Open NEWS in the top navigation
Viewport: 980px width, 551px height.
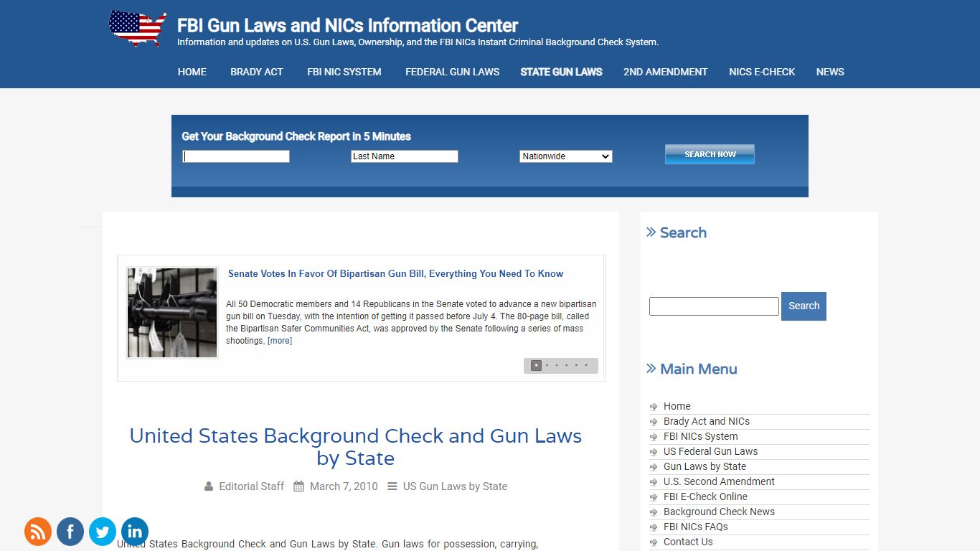click(x=830, y=72)
